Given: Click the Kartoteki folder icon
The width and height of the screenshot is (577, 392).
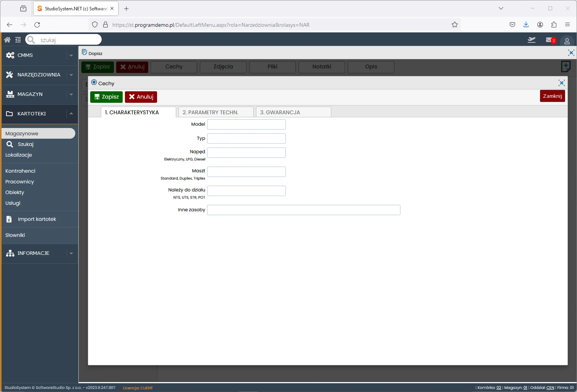Looking at the screenshot, I should (10, 114).
